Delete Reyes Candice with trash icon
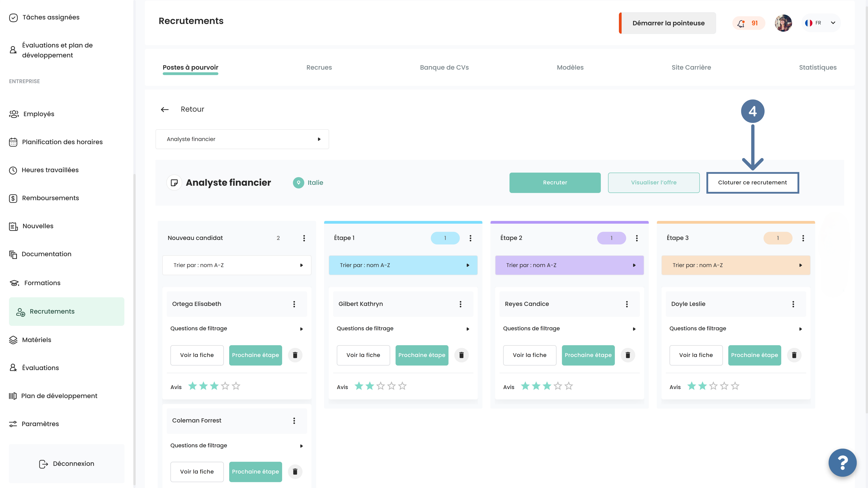Screen dimensions: 868x488 (628, 355)
